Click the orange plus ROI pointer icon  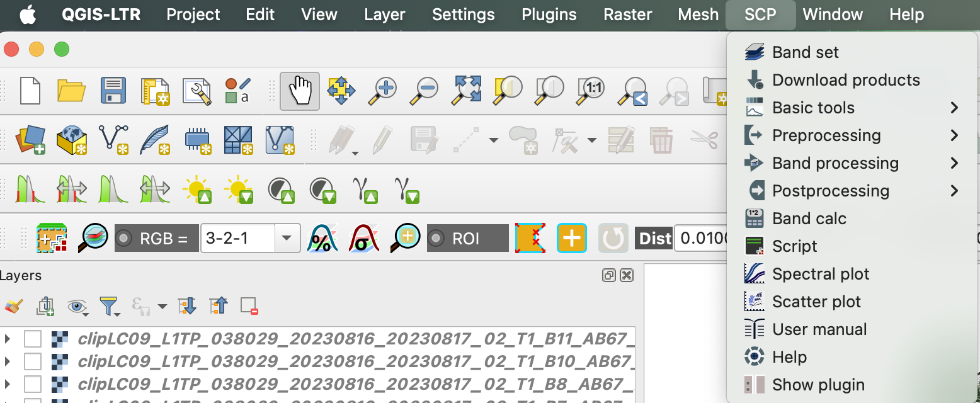pos(572,239)
